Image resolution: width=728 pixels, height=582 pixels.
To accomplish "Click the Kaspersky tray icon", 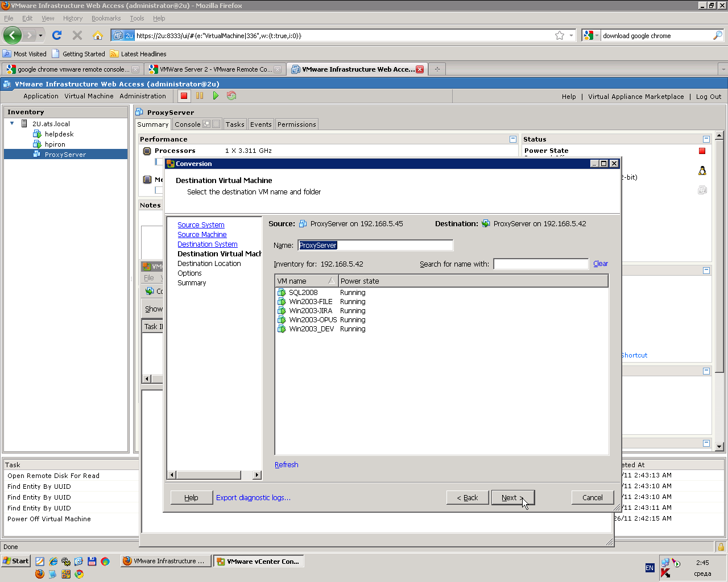I will tap(665, 573).
